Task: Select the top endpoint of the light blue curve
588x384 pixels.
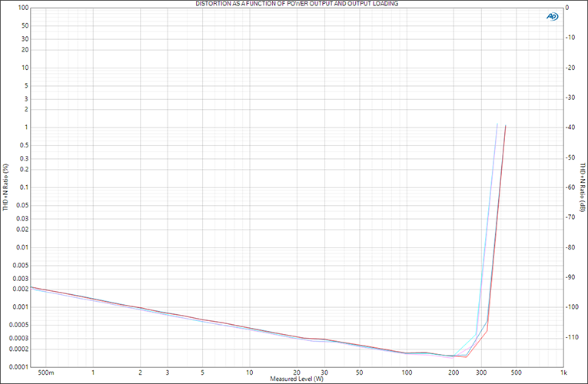Action: 497,124
